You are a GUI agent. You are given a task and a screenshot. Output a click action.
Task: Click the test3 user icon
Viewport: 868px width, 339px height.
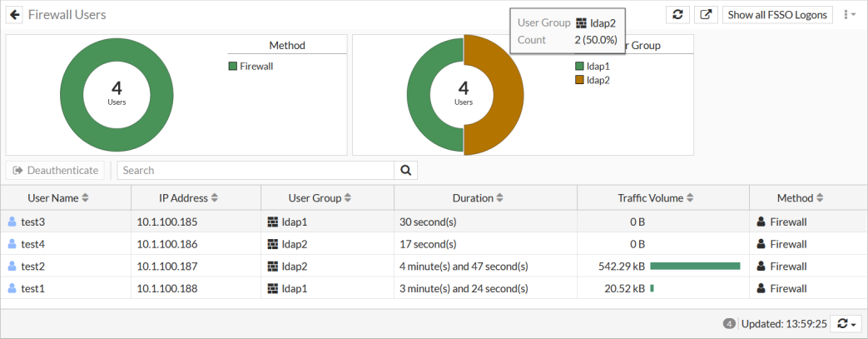(x=12, y=222)
